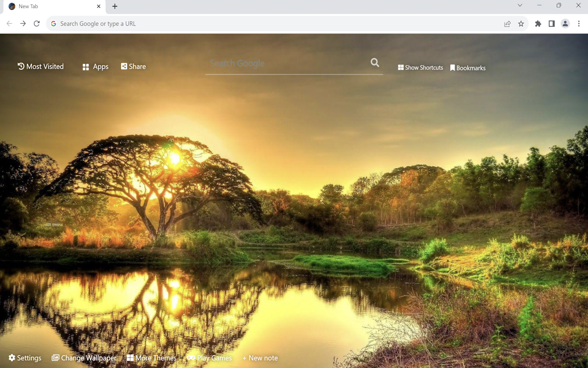Image resolution: width=588 pixels, height=368 pixels.
Task: Toggle the bookmark star in the address bar
Action: tap(521, 23)
